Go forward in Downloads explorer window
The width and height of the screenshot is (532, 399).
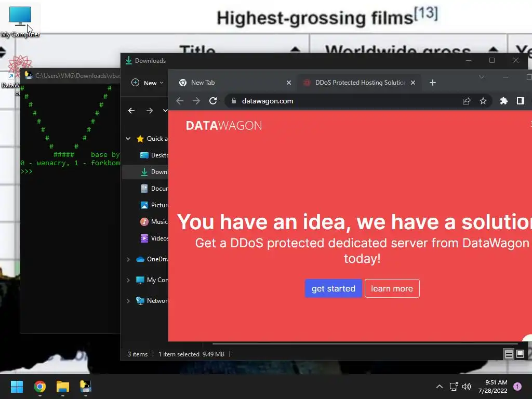[149, 111]
